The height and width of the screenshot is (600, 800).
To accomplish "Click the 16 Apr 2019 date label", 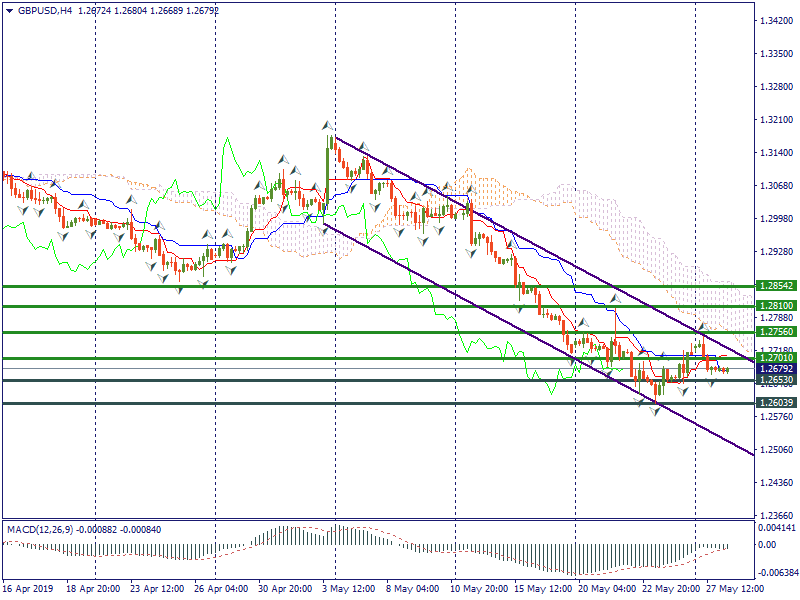I will point(28,590).
